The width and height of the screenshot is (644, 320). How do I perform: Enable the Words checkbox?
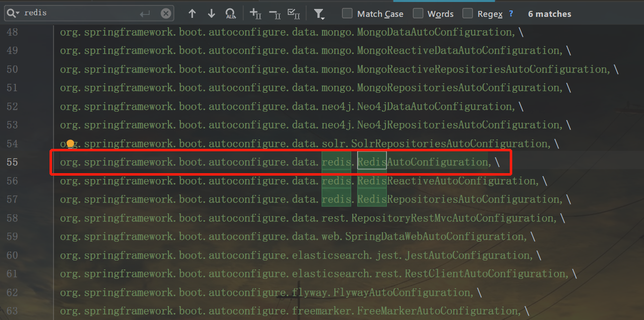click(419, 13)
